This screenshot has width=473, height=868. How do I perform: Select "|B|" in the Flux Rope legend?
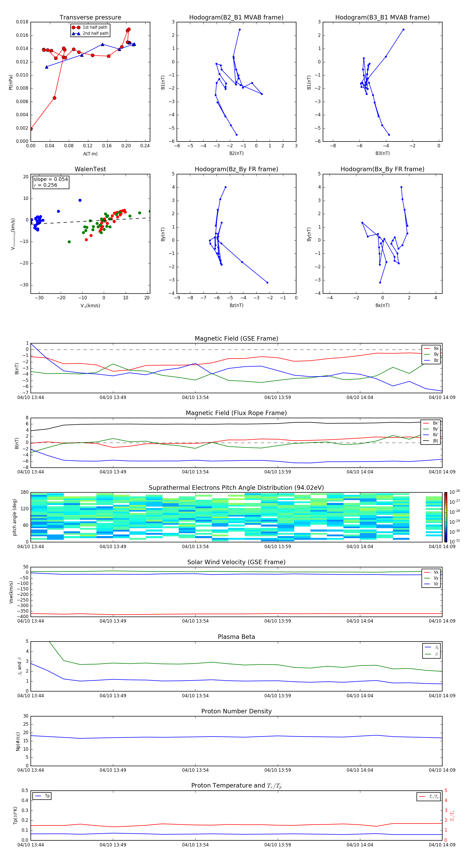[x=435, y=441]
